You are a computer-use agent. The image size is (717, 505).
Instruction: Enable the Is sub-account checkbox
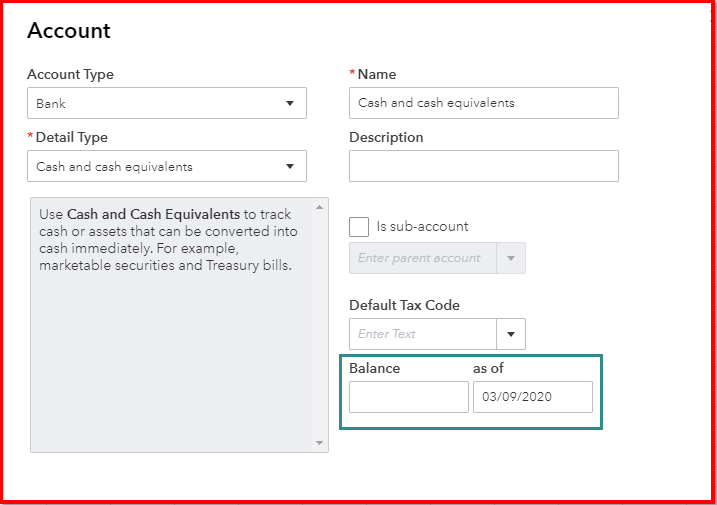pos(359,226)
